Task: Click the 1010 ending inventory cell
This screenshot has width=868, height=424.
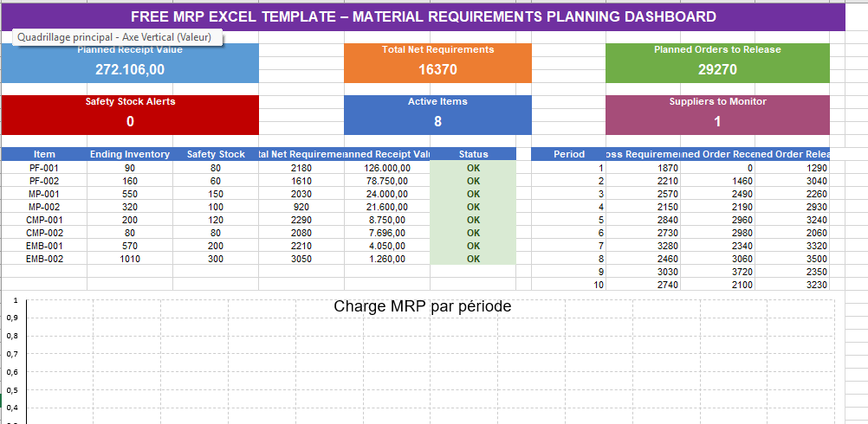Action: tap(130, 259)
